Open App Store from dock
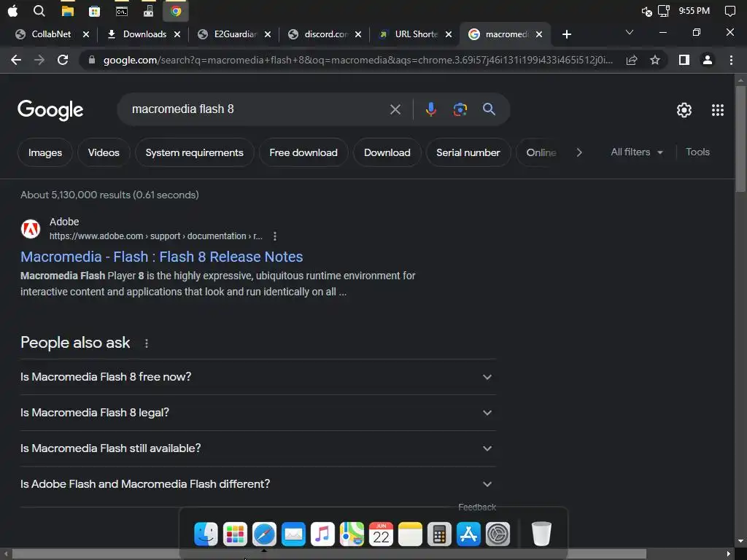This screenshot has width=747, height=560. pyautogui.click(x=468, y=534)
